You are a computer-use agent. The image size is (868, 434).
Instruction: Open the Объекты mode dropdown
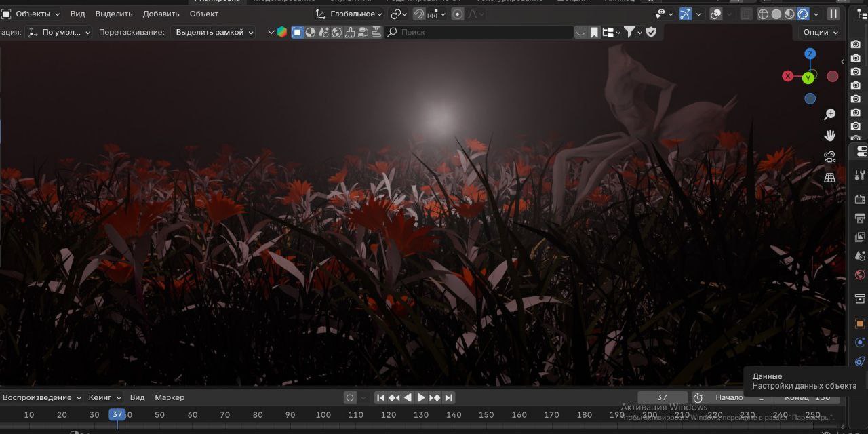[32, 14]
